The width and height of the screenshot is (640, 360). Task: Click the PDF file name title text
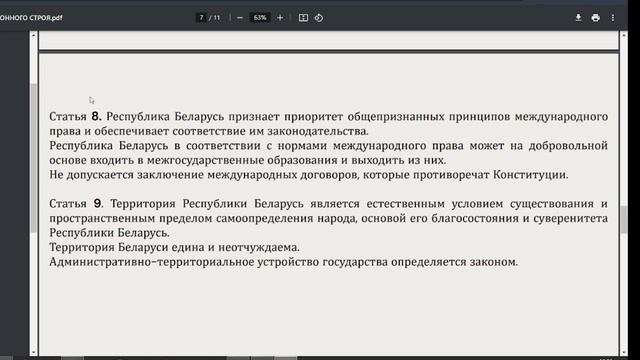pyautogui.click(x=31, y=18)
